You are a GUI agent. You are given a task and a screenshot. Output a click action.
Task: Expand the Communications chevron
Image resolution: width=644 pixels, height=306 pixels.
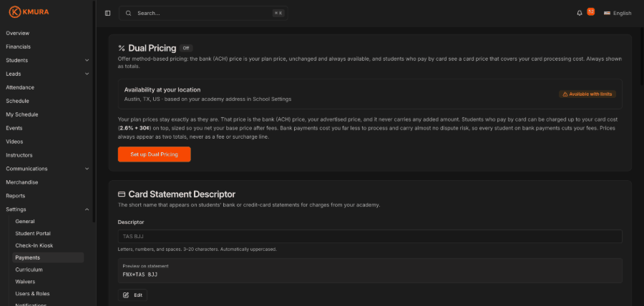pyautogui.click(x=87, y=169)
